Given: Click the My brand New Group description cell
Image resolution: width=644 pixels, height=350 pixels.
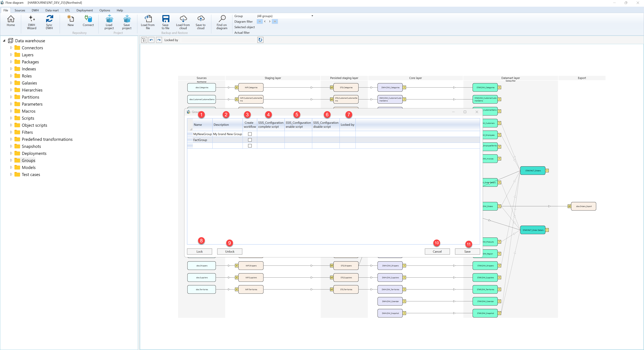Looking at the screenshot, I should (x=228, y=134).
